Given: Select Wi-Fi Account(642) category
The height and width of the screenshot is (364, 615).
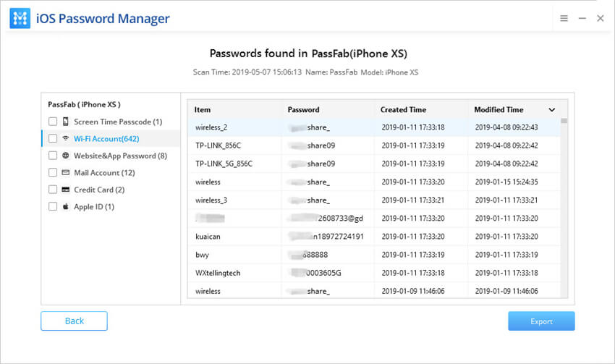Looking at the screenshot, I should click(x=106, y=138).
